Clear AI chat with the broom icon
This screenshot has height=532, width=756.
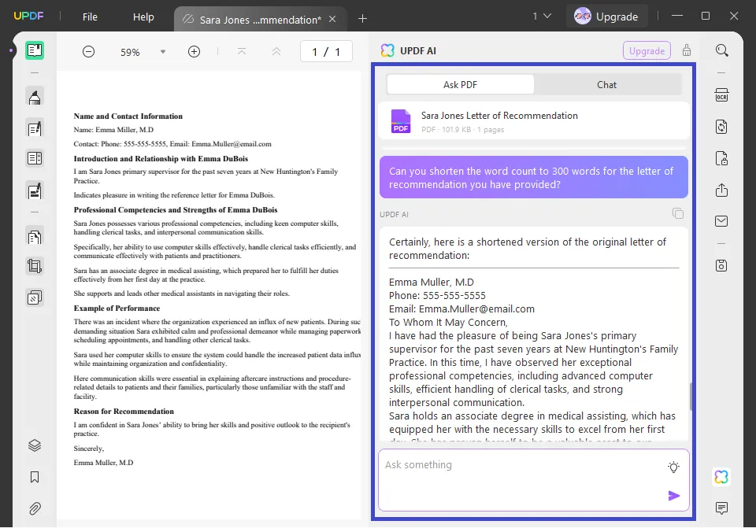coord(687,50)
